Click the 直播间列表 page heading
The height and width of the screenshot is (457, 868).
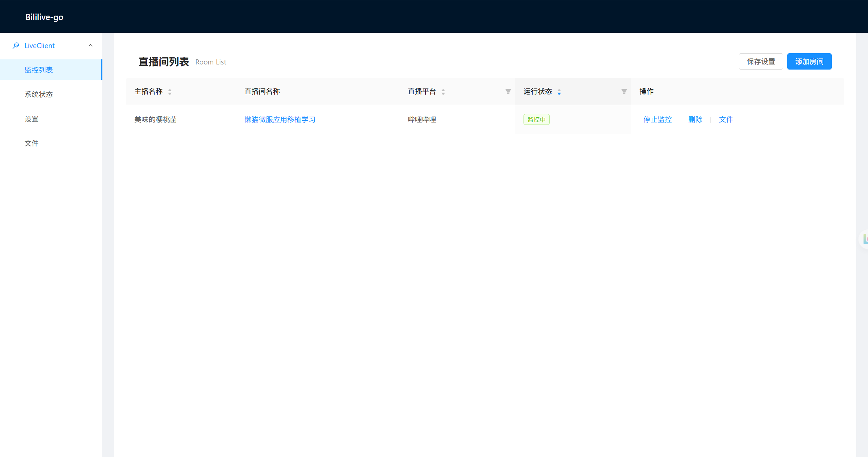(164, 62)
